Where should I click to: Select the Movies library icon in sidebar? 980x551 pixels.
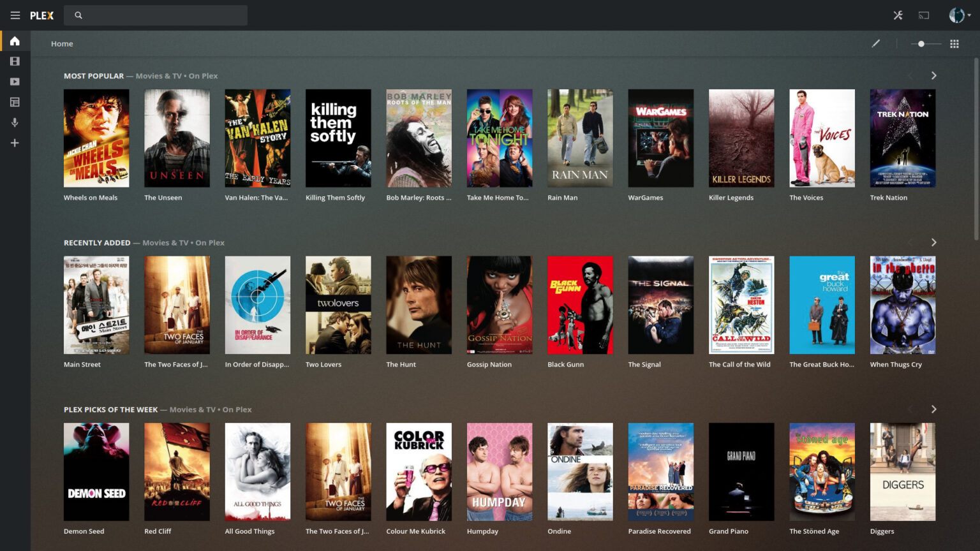[x=14, y=61]
